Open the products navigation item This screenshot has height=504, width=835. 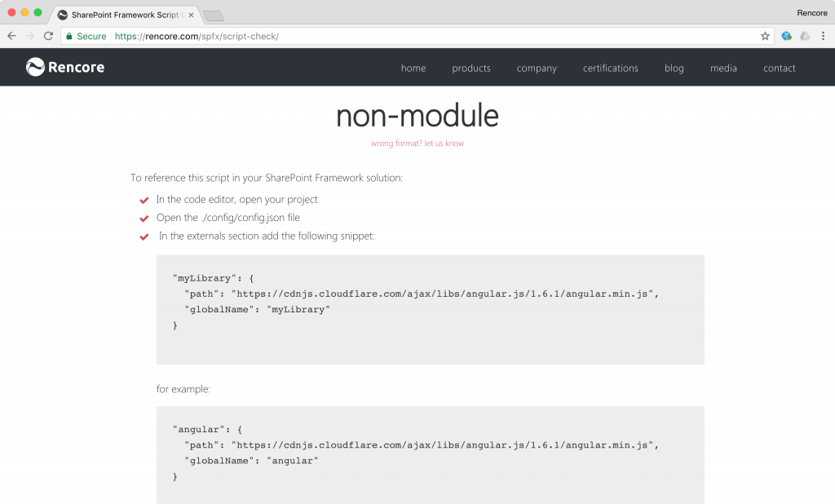pos(471,68)
